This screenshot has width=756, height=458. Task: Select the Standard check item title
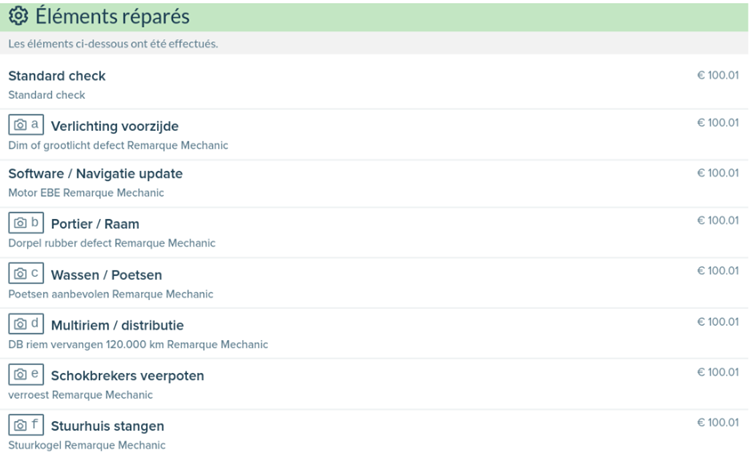tap(57, 76)
